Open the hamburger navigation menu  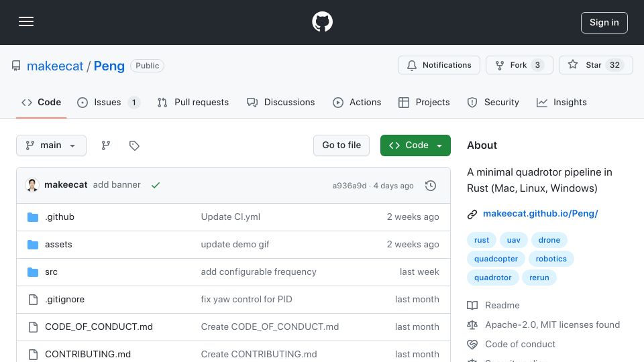(26, 21)
